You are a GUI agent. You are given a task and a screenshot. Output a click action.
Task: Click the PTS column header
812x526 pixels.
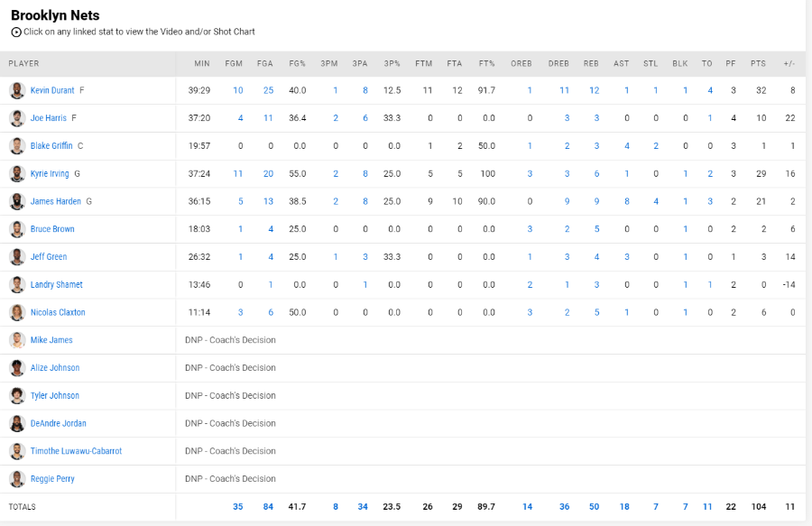point(758,64)
